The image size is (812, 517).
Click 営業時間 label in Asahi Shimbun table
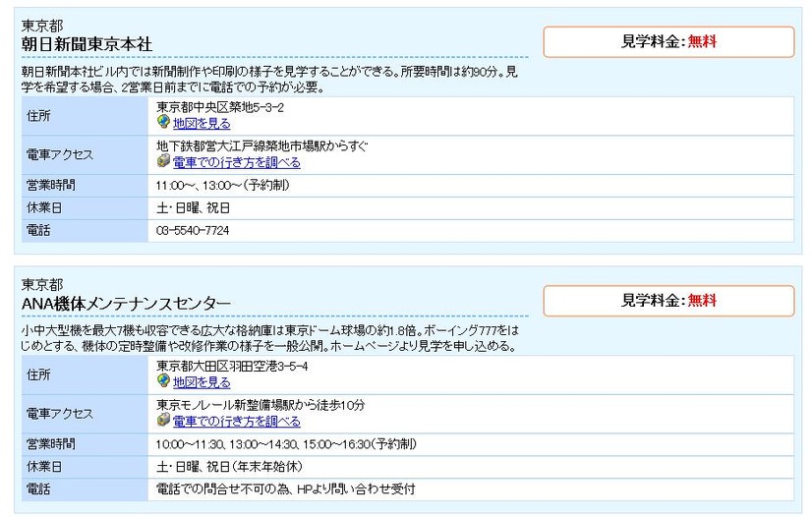[x=51, y=185]
